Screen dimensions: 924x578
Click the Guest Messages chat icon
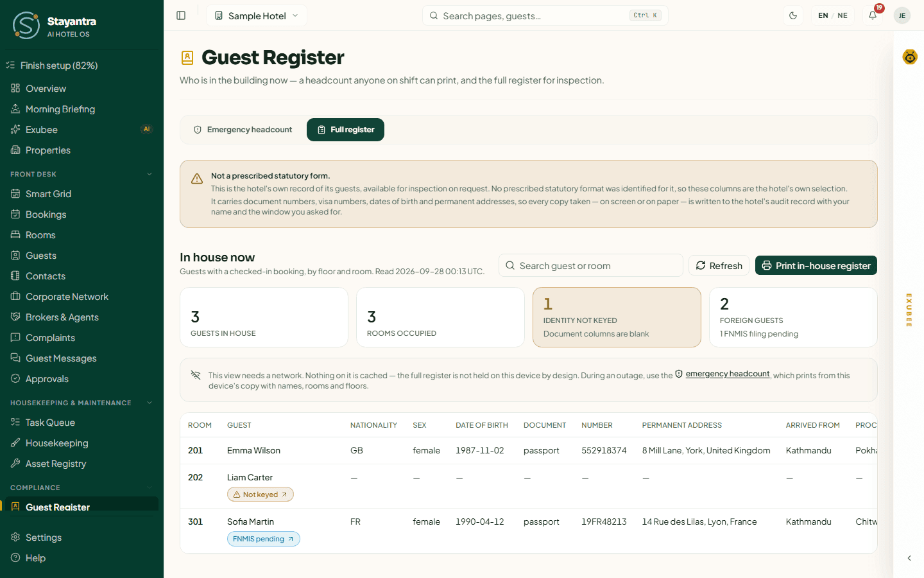(x=15, y=358)
